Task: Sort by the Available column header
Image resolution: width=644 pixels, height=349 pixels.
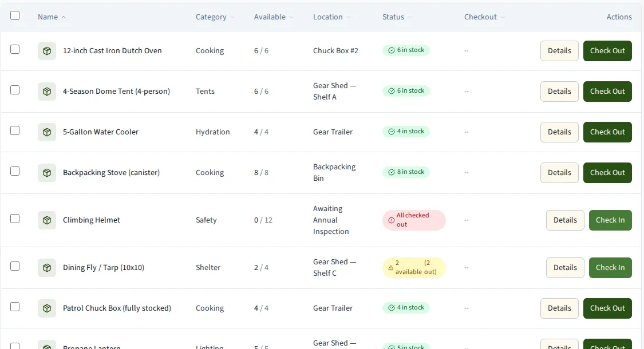Action: click(274, 17)
